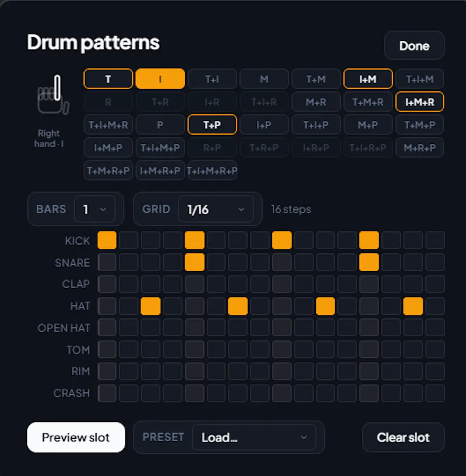The height and width of the screenshot is (476, 466).
Task: Open the I+M+P finger slot
Action: [108, 148]
